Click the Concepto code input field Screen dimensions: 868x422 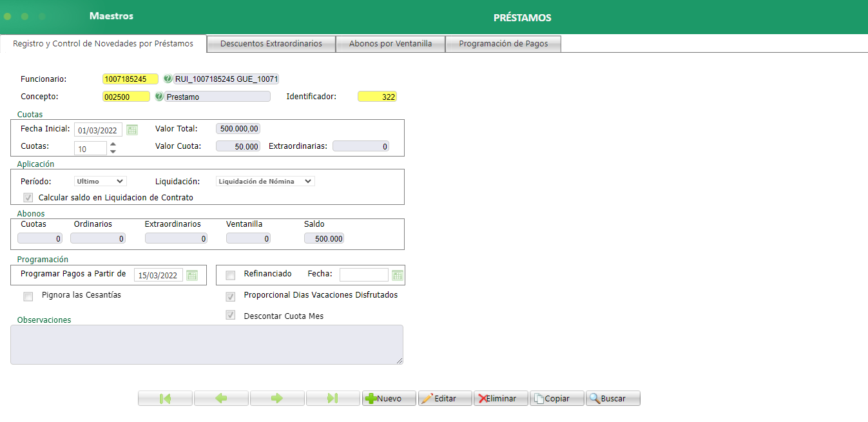click(126, 96)
